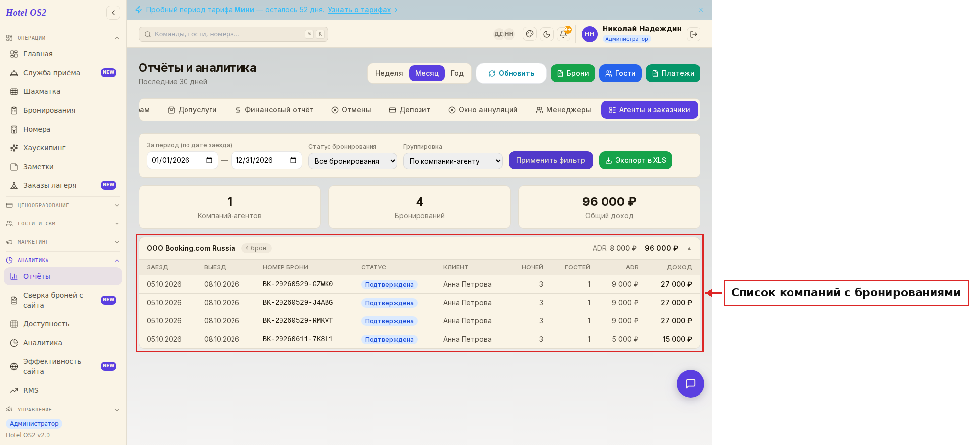Switch the period to Год
This screenshot has width=980, height=445.
457,73
